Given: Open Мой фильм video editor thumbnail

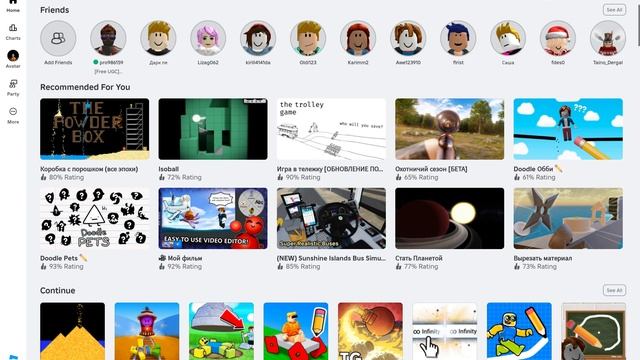Looking at the screenshot, I should (213, 218).
